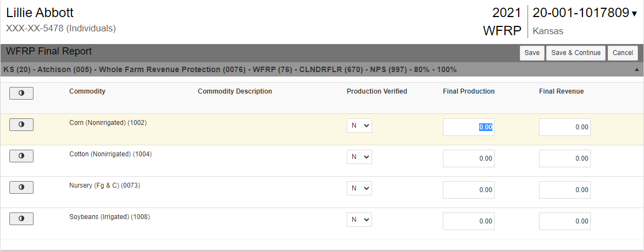Click Soybeans Final Production input
This screenshot has height=251, width=644.
tap(468, 221)
